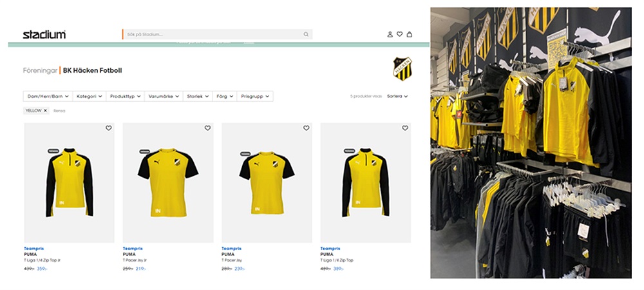The height and width of the screenshot is (290, 644).
Task: Click the T Pacer Jsy title
Action: tap(232, 260)
